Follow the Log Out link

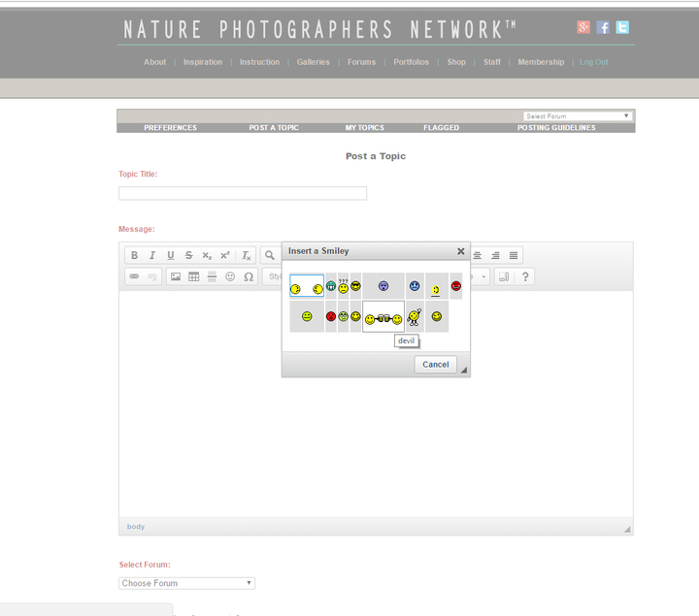pos(594,62)
